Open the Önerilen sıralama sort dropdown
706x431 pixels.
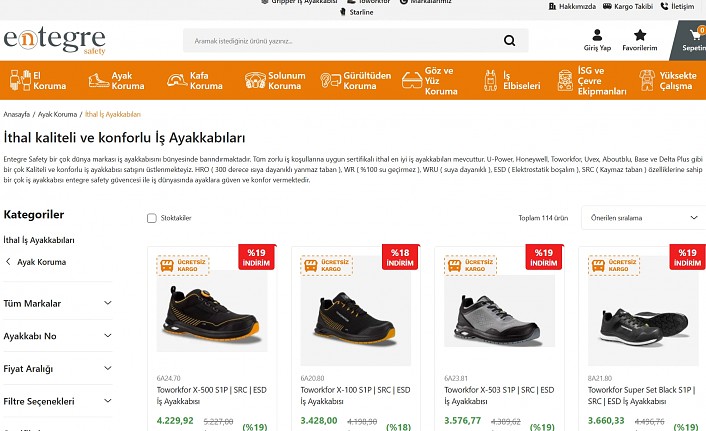(640, 217)
